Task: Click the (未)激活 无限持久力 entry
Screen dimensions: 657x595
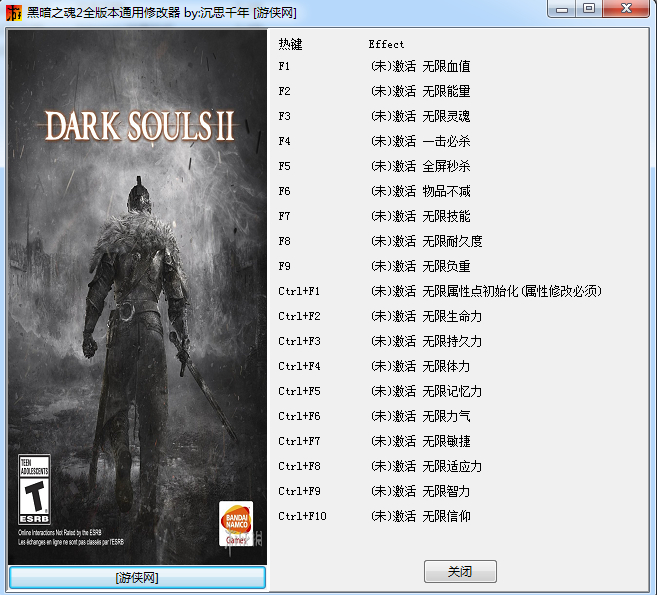Action: pyautogui.click(x=427, y=341)
